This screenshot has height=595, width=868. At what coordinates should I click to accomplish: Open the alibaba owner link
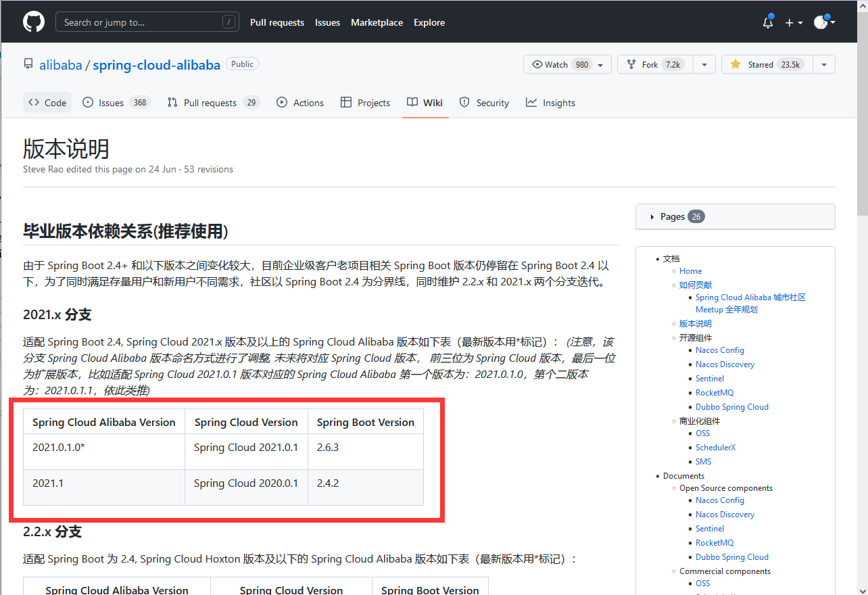pyautogui.click(x=60, y=65)
